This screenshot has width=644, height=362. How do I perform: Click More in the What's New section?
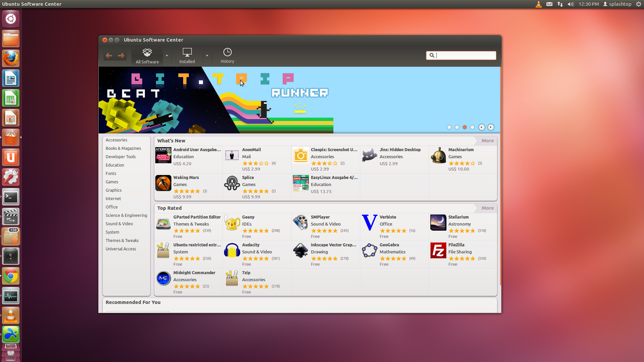tap(487, 140)
